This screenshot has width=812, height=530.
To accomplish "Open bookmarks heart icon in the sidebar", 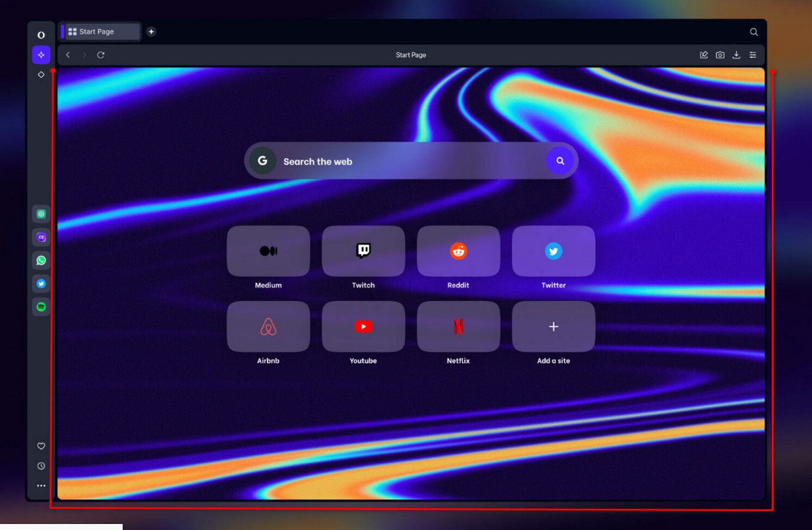I will 41,446.
